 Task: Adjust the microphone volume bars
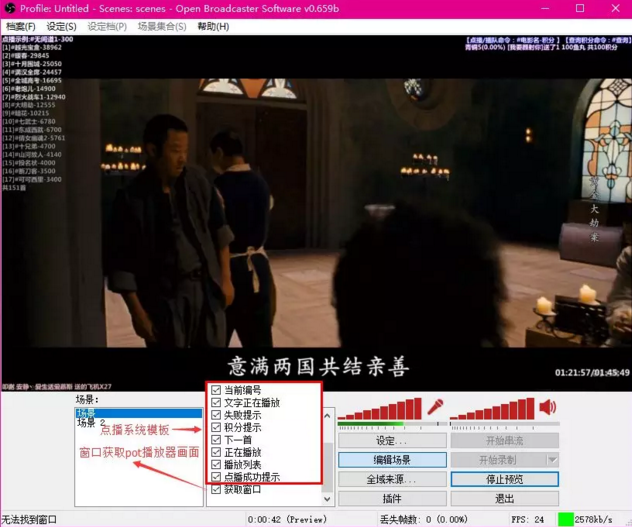tap(380, 408)
